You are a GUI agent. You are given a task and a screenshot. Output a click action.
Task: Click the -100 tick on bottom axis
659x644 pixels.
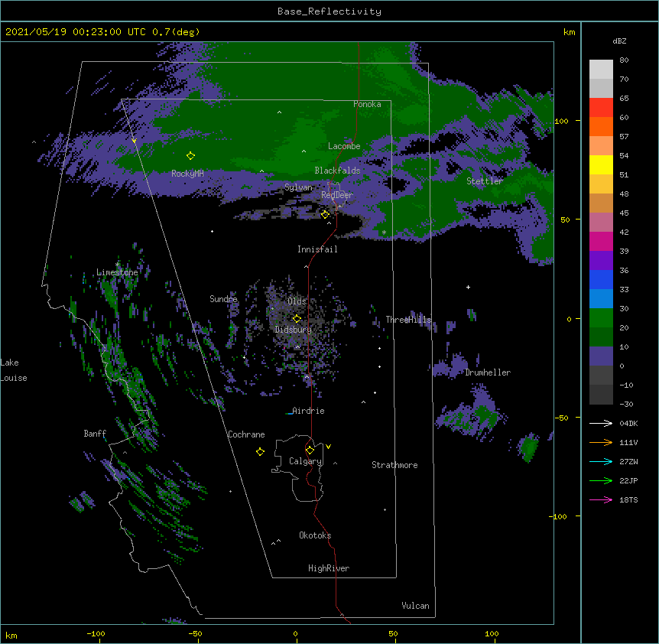click(x=96, y=634)
